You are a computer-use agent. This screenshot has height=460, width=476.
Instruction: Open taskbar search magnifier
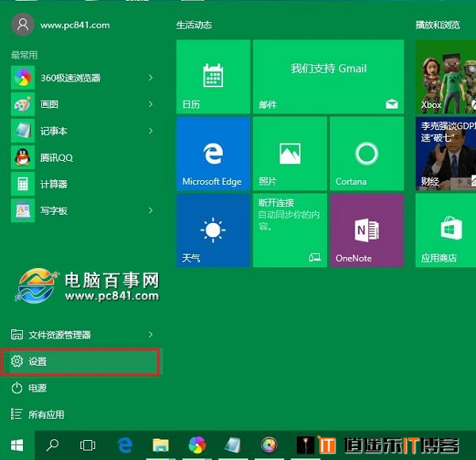point(52,446)
